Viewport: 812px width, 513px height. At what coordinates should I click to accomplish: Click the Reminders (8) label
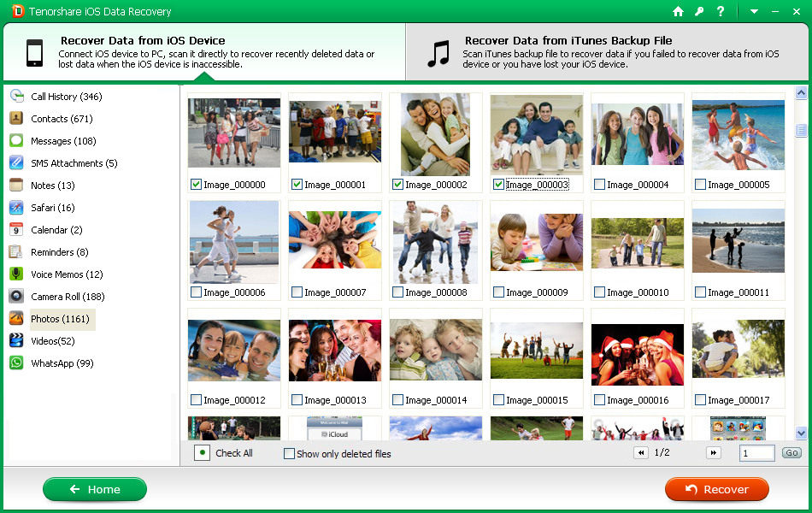pyautogui.click(x=60, y=252)
